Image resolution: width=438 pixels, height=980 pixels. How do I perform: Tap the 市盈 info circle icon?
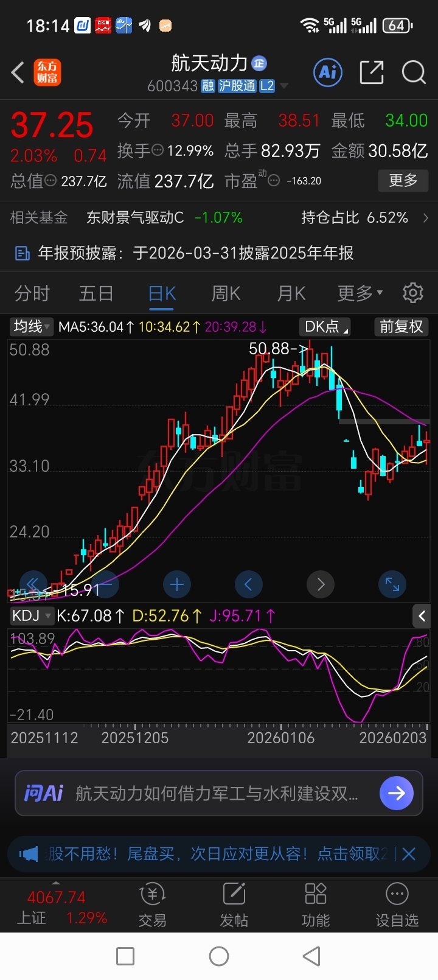tap(274, 180)
